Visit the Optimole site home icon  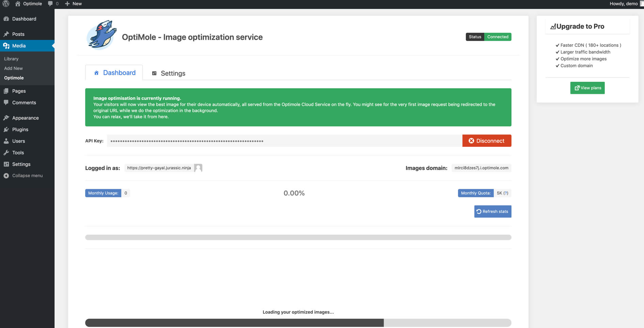click(18, 4)
